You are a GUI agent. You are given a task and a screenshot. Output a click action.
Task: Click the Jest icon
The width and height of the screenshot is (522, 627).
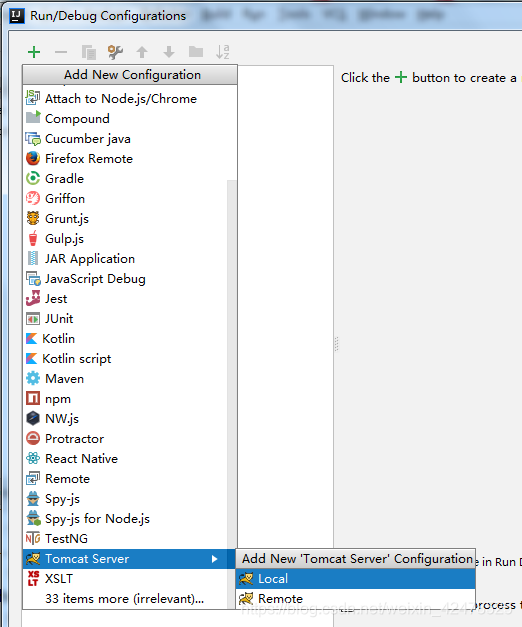point(33,298)
